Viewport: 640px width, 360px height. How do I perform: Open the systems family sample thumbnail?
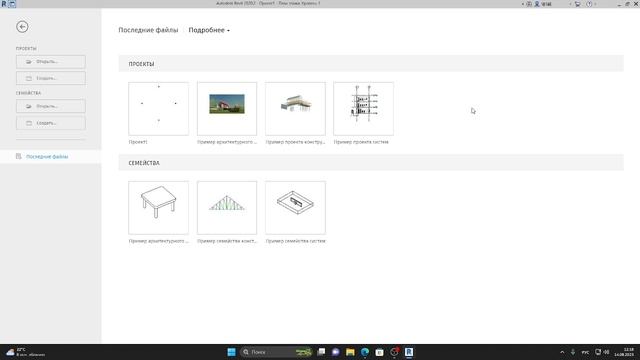coord(296,208)
